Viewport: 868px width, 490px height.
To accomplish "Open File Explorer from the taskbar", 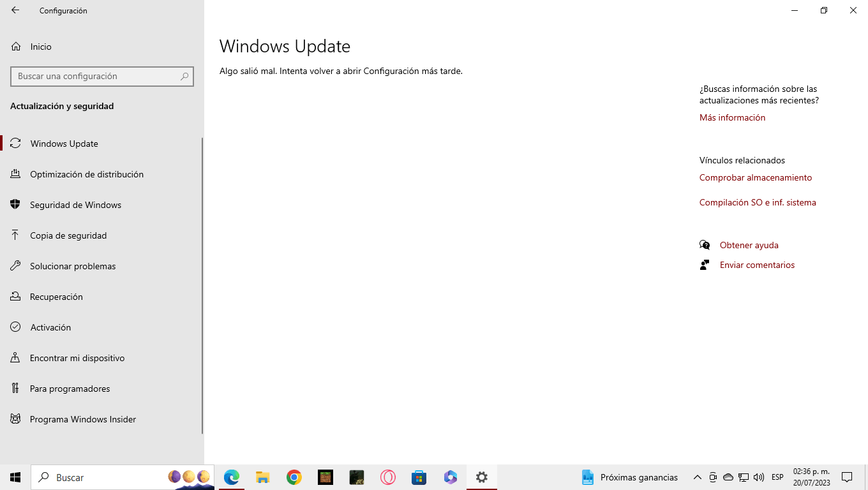I will click(263, 477).
